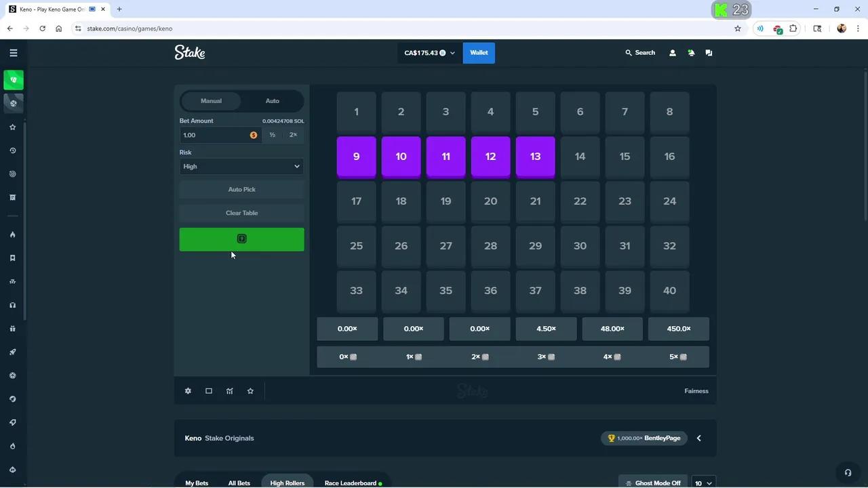Viewport: 868px width, 488px height.
Task: Open the user profile icon
Action: click(x=673, y=53)
